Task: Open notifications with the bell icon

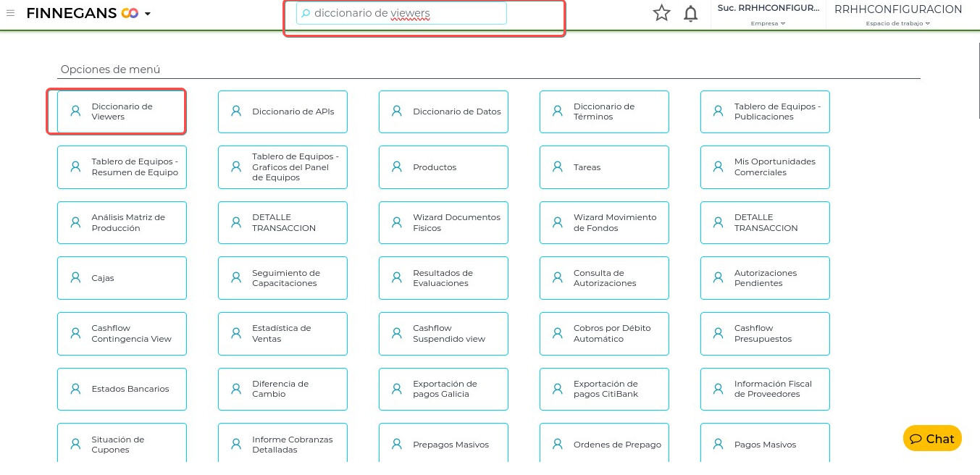Action: click(691, 13)
